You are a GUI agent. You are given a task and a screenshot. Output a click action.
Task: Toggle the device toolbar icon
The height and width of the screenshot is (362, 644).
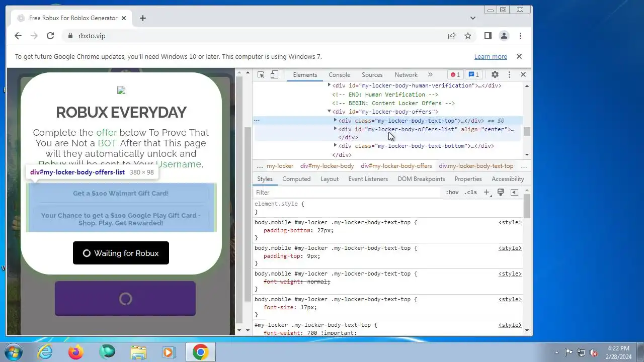click(274, 74)
